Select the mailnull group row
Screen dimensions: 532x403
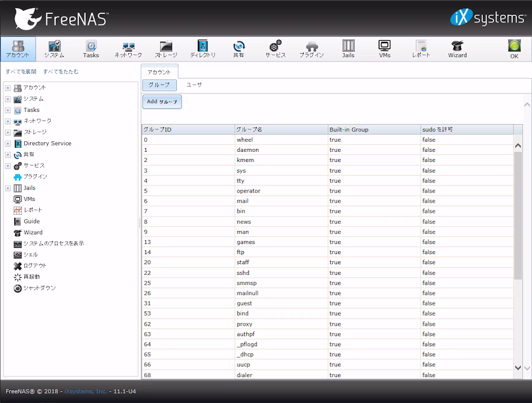pyautogui.click(x=327, y=293)
